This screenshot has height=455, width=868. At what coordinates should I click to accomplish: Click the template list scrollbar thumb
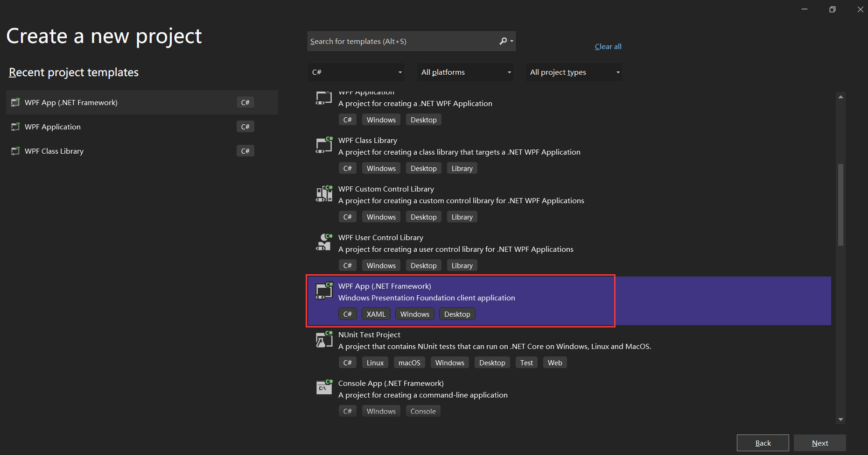[x=840, y=204]
